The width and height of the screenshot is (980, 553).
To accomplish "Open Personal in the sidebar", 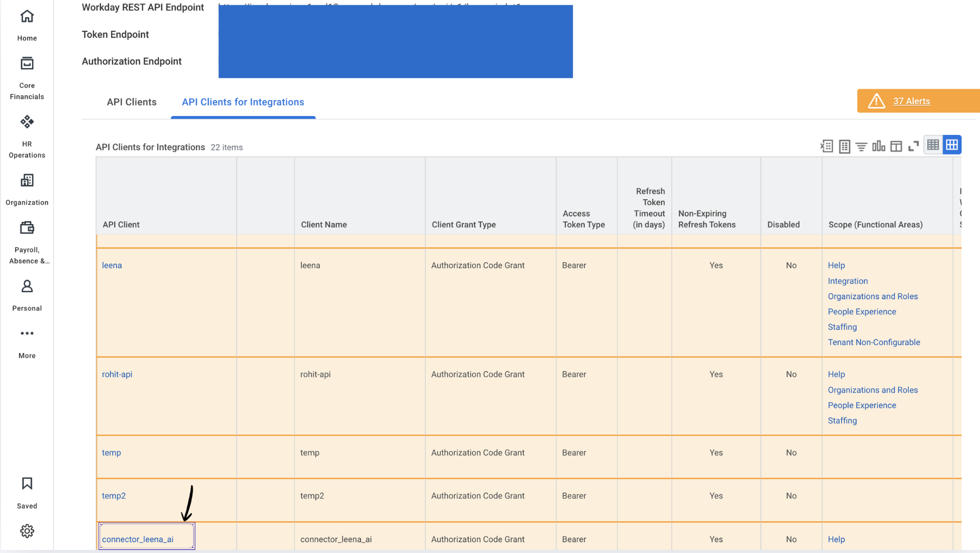I will (27, 295).
